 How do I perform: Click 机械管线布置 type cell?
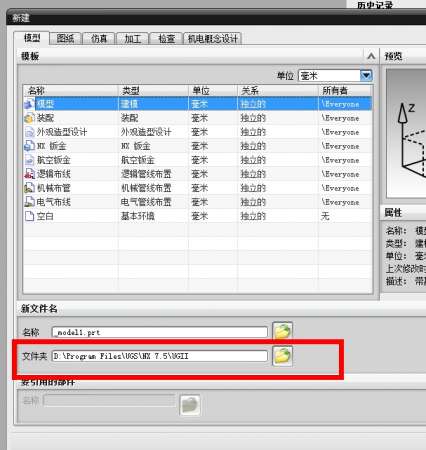point(146,188)
